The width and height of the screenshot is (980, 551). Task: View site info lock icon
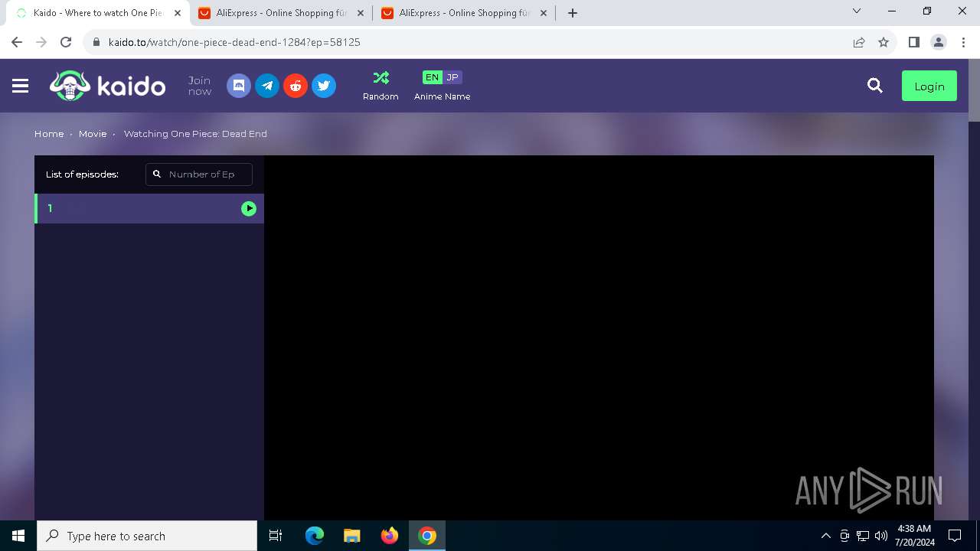(x=96, y=42)
